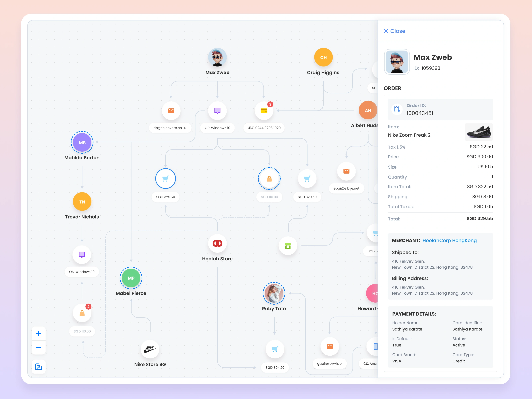This screenshot has width=532, height=399.
Task: Click the SGD 304.20 order label
Action: point(275,367)
